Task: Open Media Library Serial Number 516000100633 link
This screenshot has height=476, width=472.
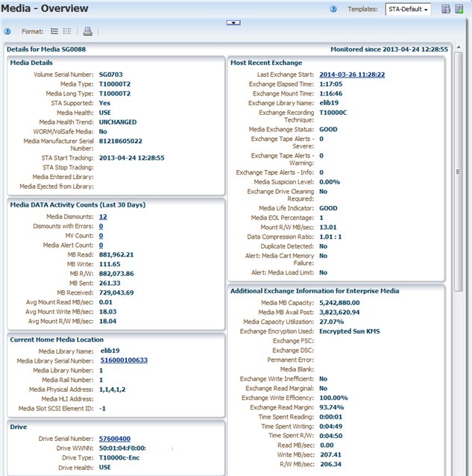Action: point(124,360)
